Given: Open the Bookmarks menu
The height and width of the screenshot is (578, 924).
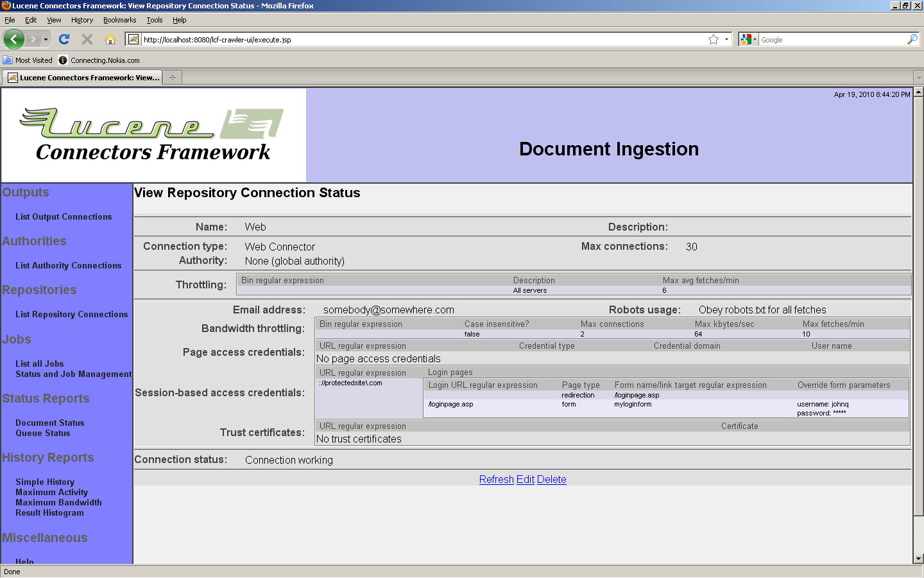Looking at the screenshot, I should pos(119,20).
